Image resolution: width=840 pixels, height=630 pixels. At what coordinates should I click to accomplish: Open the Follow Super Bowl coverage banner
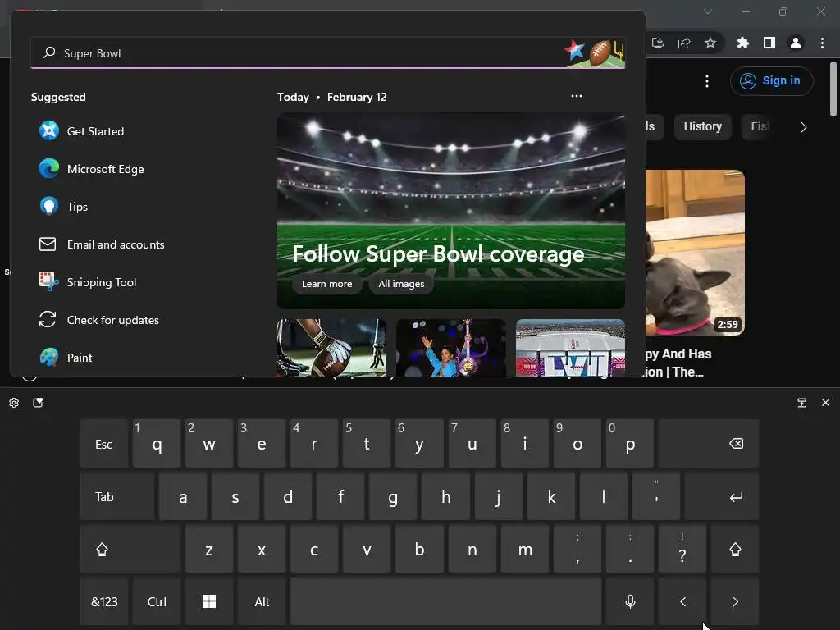[450, 211]
